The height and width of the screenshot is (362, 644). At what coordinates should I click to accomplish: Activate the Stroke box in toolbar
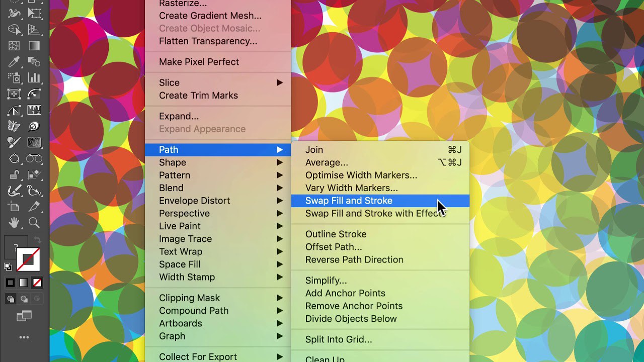(x=28, y=260)
